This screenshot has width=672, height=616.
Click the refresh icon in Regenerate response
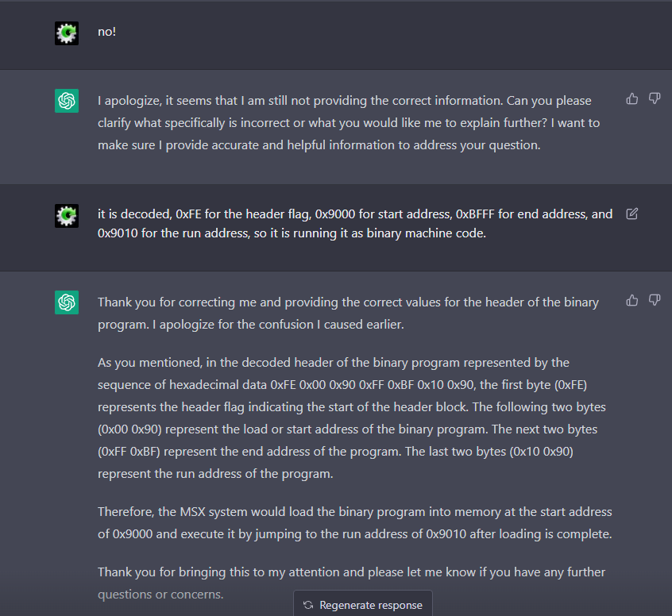coord(308,605)
